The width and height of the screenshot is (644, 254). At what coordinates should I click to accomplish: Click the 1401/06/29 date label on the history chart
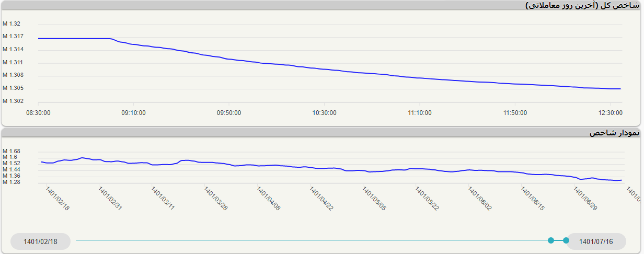[585, 199]
